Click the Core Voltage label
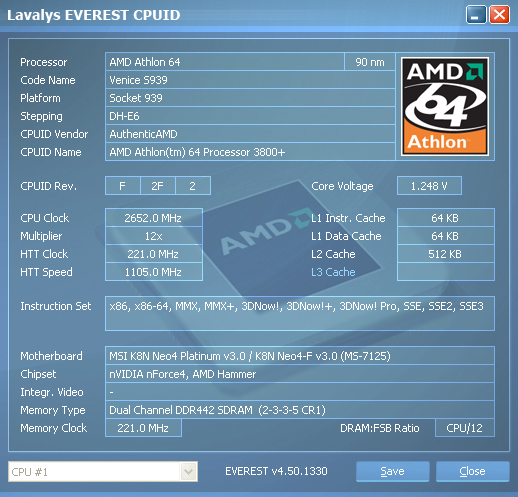Screen dimensions: 518x497 (x=342, y=186)
